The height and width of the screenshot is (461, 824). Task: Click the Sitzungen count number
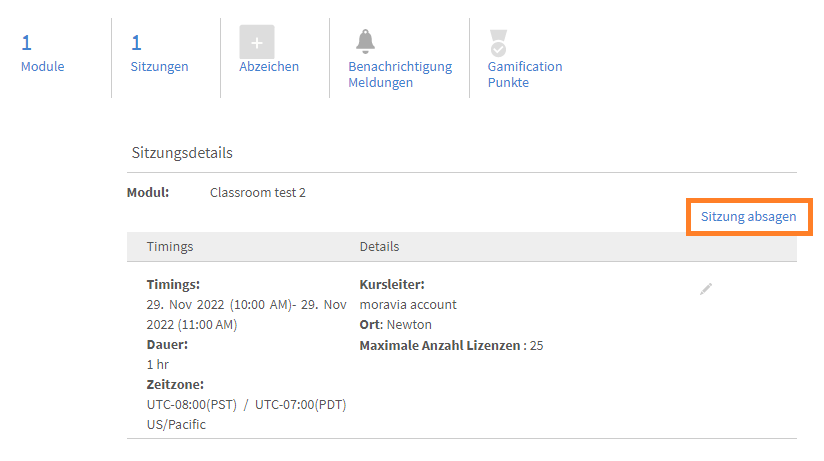point(136,42)
